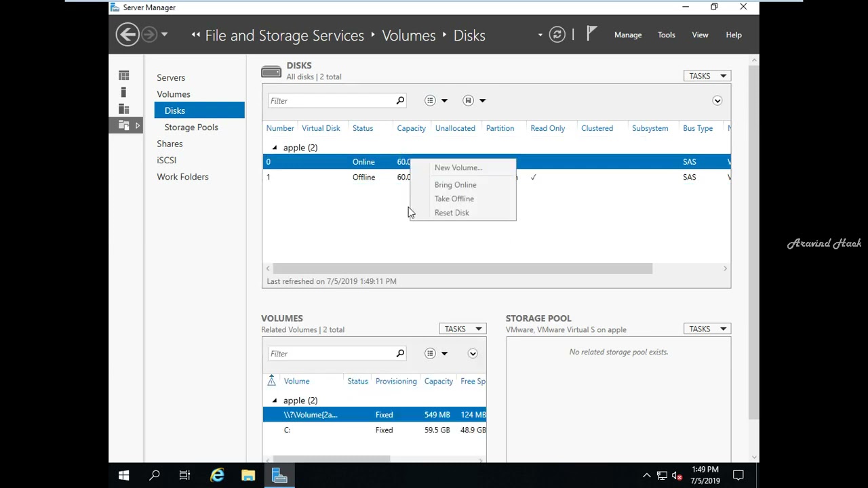Screen dimensions: 868x488
Task: Open Storage Pools page
Action: [x=191, y=127]
